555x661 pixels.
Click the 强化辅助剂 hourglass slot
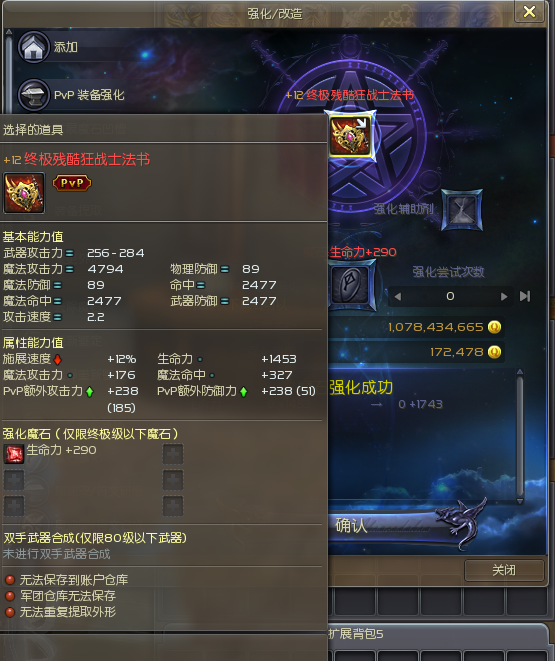[462, 210]
